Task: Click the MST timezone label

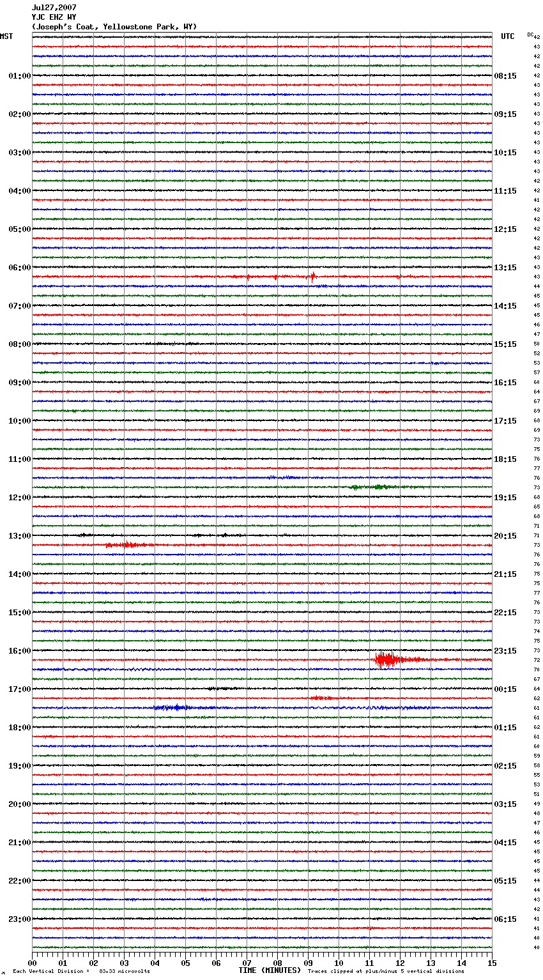Action: [6, 36]
